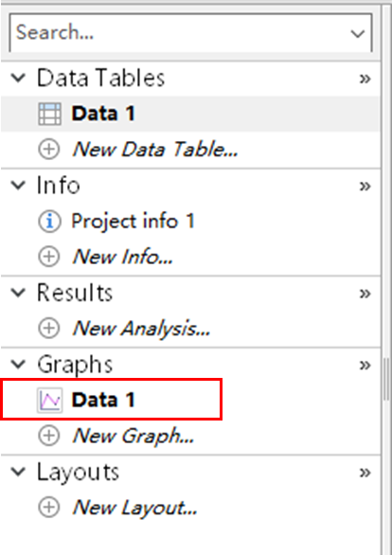The height and width of the screenshot is (555, 392).
Task: Collapse the Data Tables section
Action: click(18, 78)
